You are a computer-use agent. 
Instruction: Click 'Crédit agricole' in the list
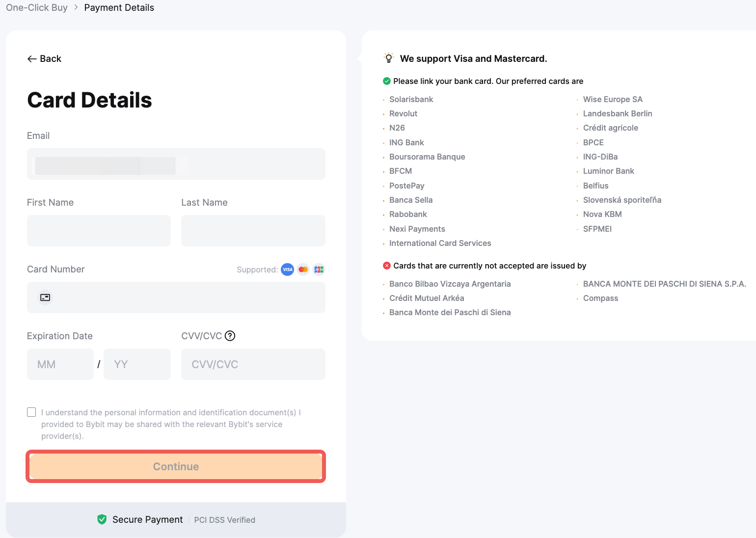point(611,128)
